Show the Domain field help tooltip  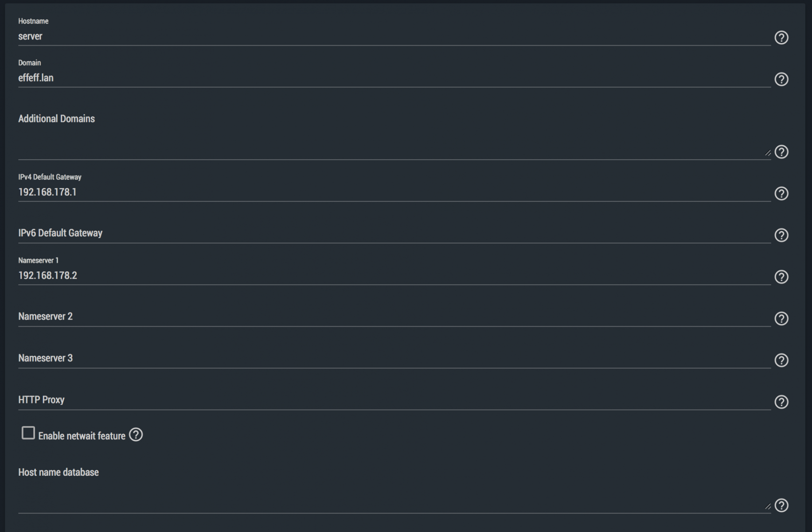coord(781,79)
